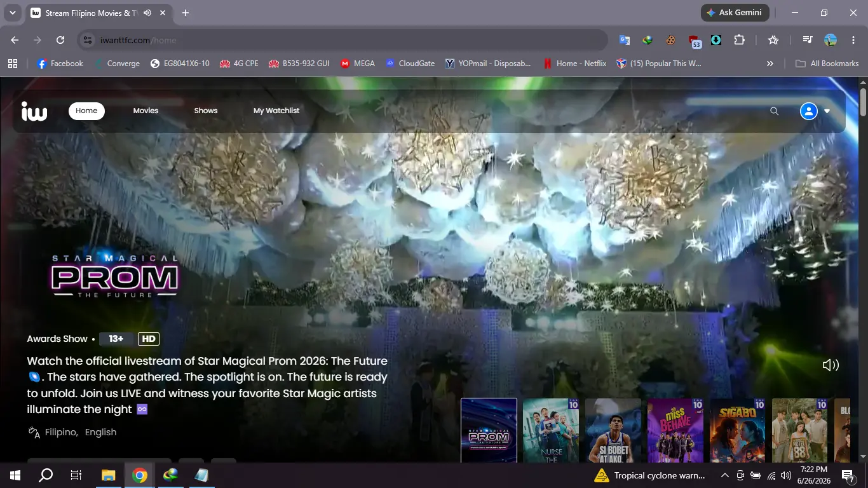Toggle the hero video sound icon

tap(831, 365)
